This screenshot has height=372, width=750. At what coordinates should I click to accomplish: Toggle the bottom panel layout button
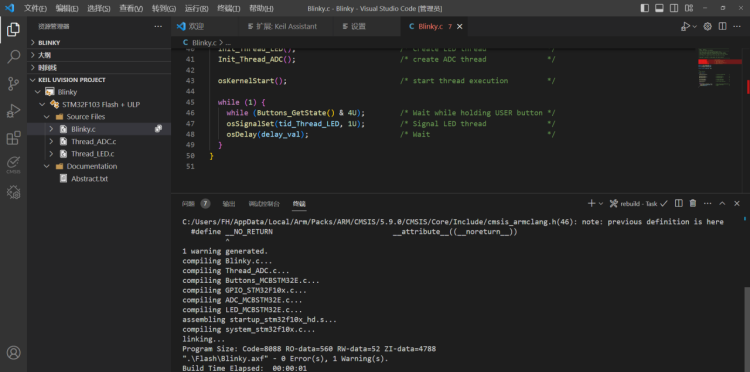click(x=659, y=8)
